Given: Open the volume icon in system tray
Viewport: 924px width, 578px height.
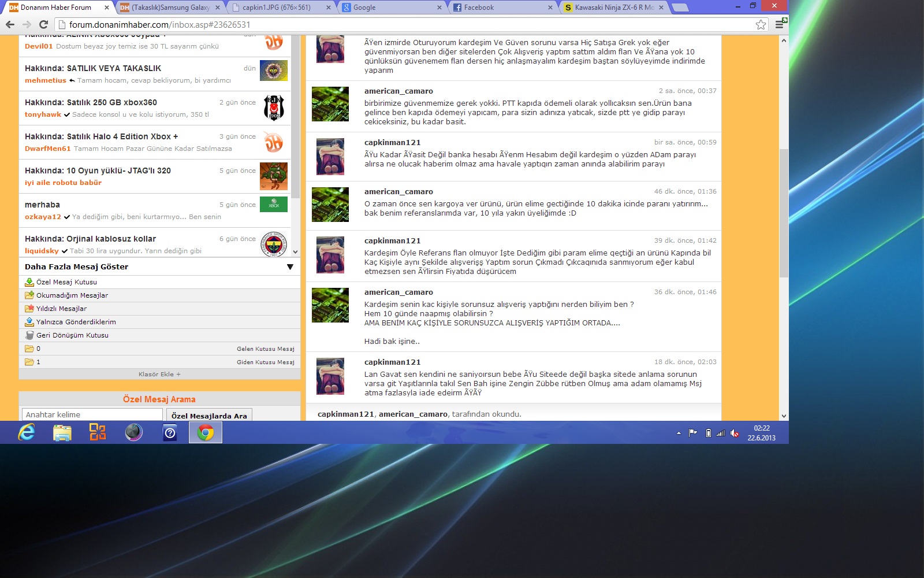Looking at the screenshot, I should click(x=735, y=433).
